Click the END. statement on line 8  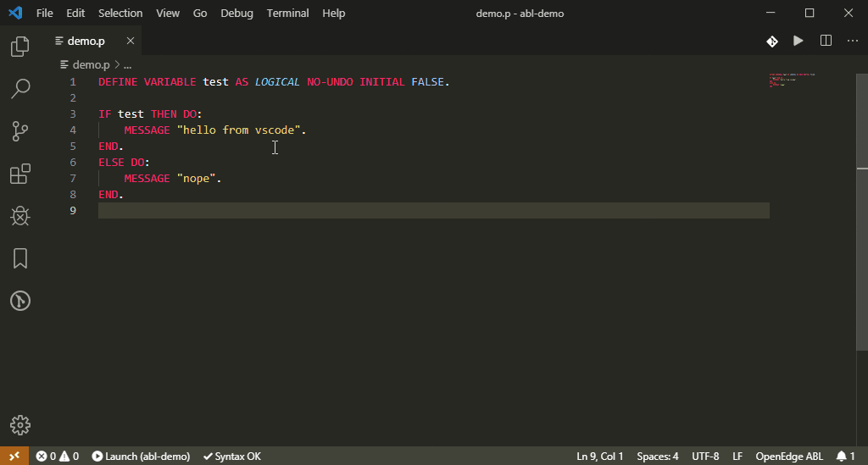click(x=111, y=194)
